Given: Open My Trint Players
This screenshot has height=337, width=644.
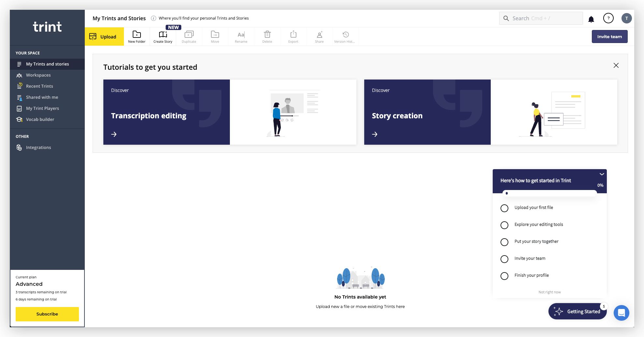Looking at the screenshot, I should tap(47, 108).
